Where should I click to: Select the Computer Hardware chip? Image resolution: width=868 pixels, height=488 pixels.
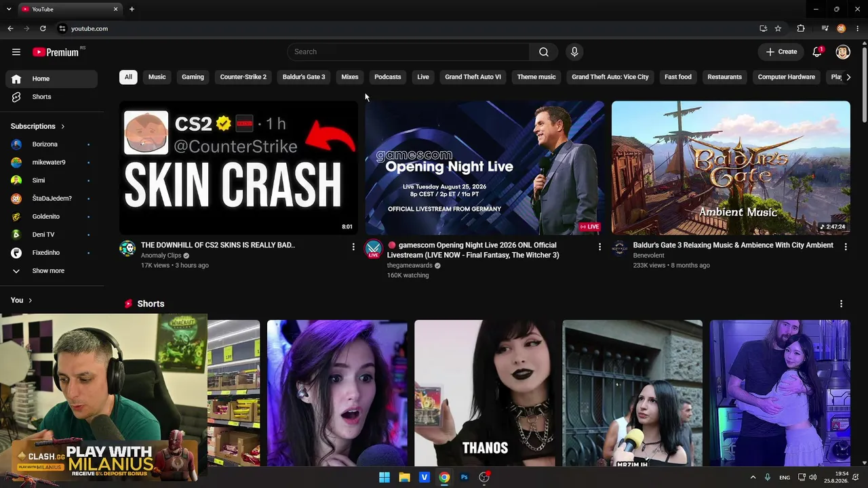coord(787,77)
